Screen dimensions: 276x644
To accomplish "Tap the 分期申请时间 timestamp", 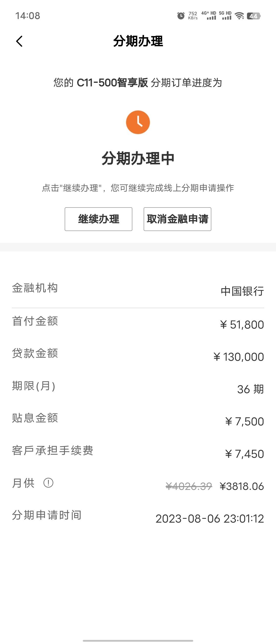I will tap(210, 519).
